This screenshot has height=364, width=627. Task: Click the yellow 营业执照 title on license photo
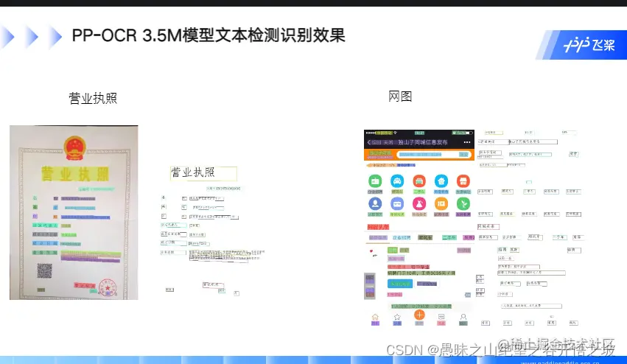(x=74, y=175)
